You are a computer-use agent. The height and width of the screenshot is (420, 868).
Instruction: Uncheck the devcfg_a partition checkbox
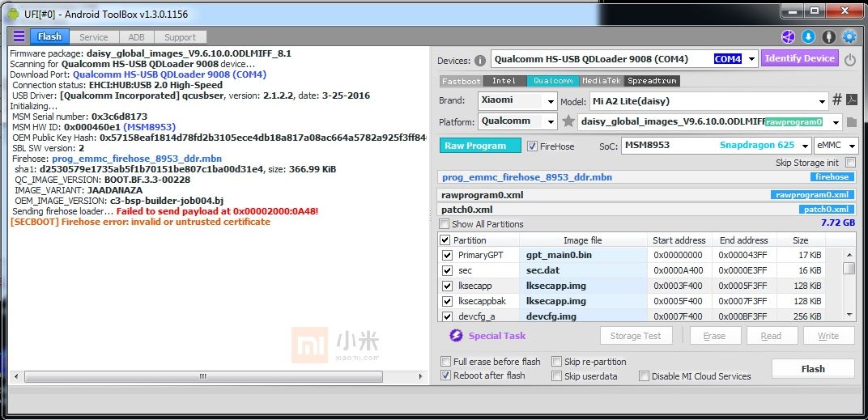447,316
